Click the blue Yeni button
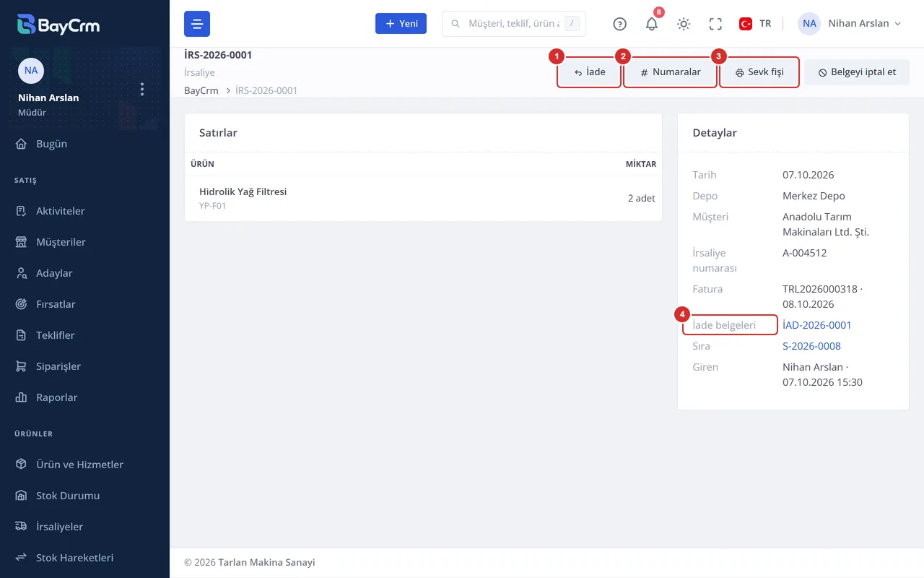Viewport: 924px width, 578px height. coord(401,24)
